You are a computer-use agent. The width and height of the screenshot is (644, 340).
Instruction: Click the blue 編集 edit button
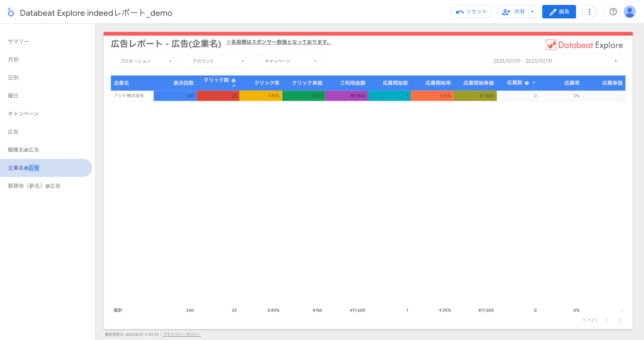tap(559, 12)
